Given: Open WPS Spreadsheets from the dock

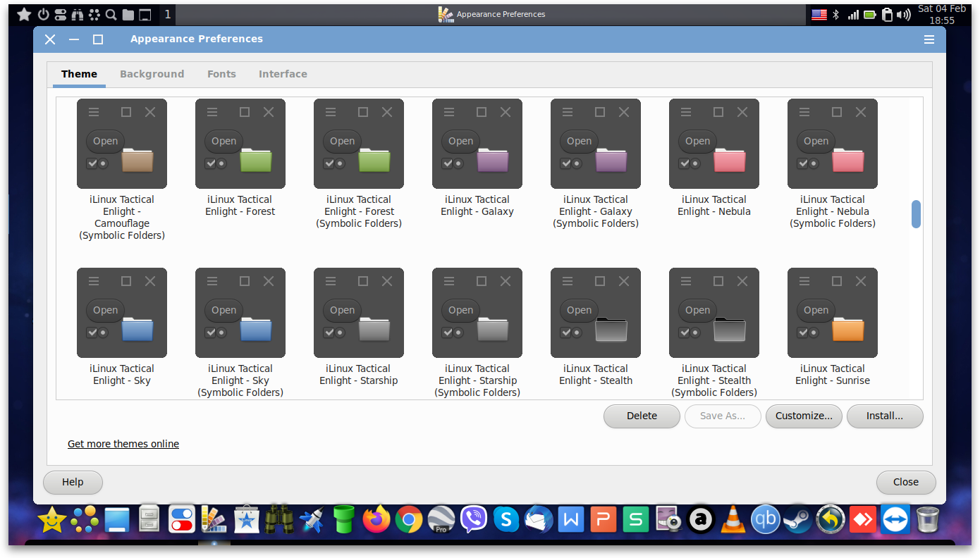Looking at the screenshot, I should tap(636, 520).
